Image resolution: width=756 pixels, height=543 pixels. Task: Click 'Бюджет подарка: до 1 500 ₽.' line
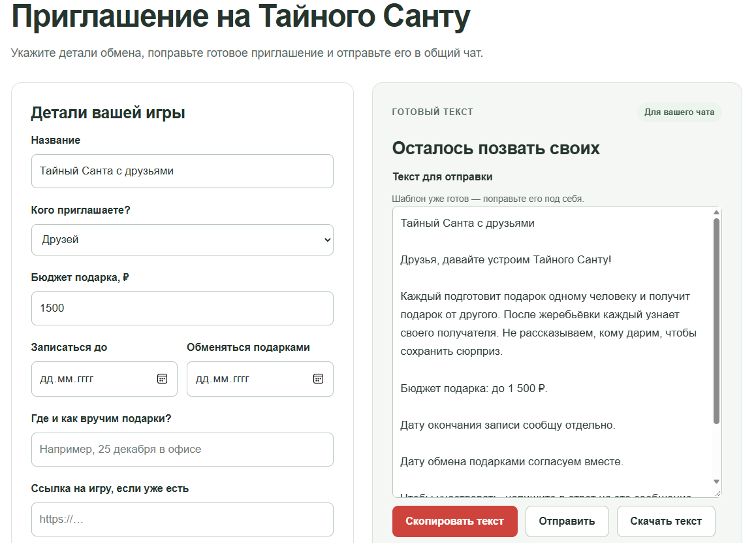[x=474, y=389]
